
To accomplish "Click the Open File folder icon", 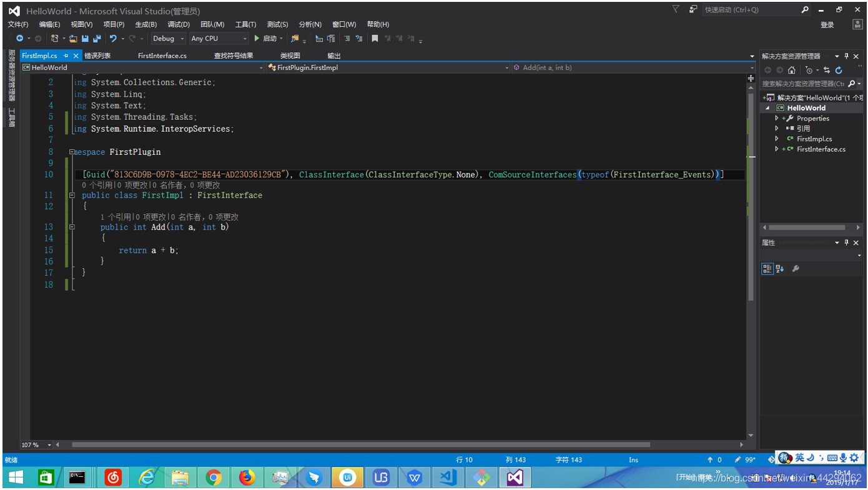I will 73,39.
